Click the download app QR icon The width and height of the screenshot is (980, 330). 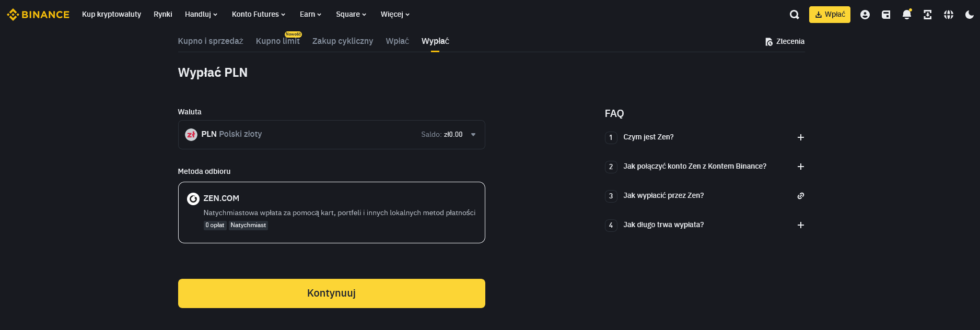coord(928,15)
